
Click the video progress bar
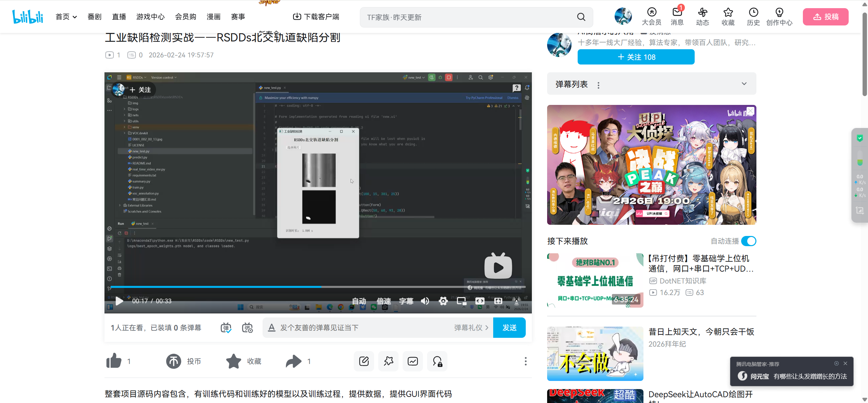point(373,287)
